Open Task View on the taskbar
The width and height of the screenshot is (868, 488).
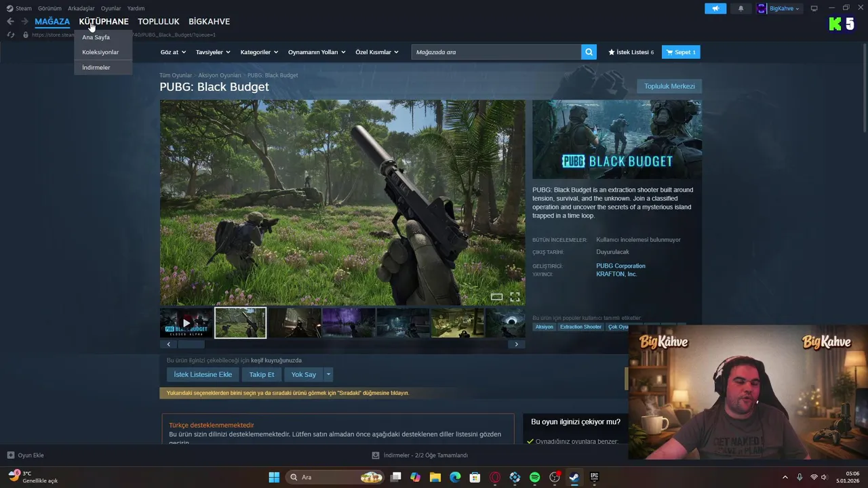pos(396,477)
